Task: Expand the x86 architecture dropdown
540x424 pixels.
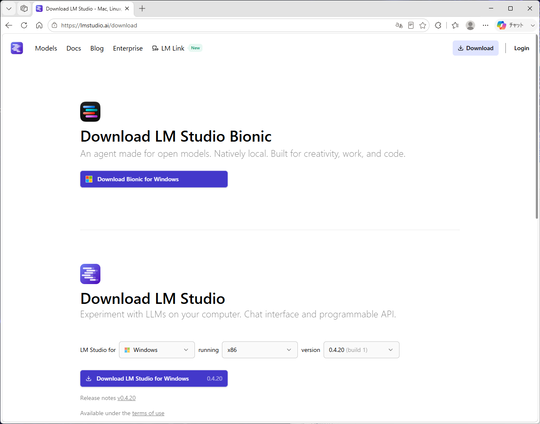Action: pyautogui.click(x=260, y=350)
